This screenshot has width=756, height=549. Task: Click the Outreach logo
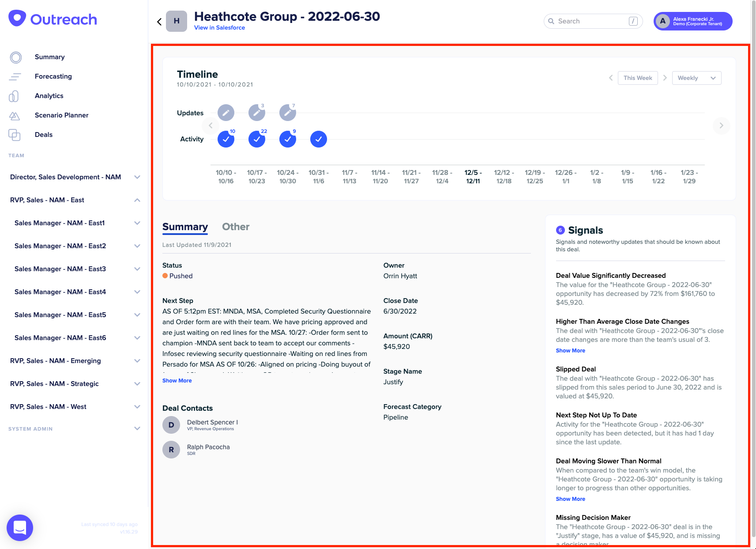53,19
